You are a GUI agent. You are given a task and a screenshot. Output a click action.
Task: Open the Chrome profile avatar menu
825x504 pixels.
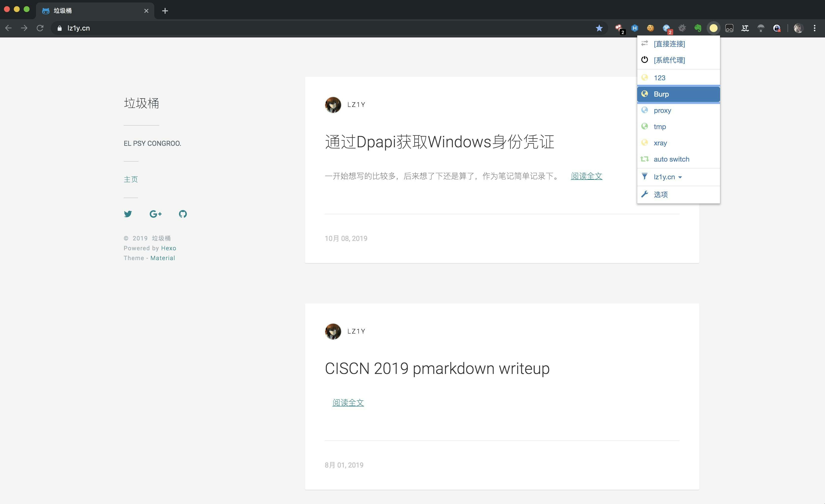pyautogui.click(x=798, y=28)
